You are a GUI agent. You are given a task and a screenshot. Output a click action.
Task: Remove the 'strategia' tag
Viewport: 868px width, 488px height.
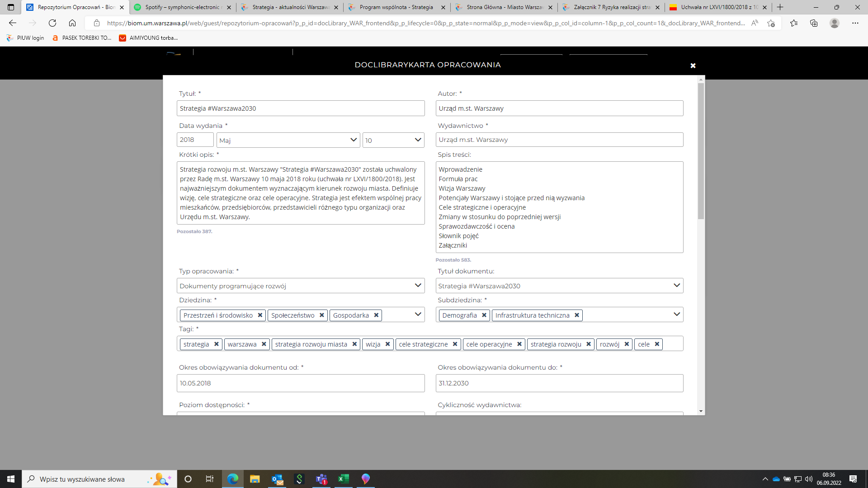[x=217, y=344]
